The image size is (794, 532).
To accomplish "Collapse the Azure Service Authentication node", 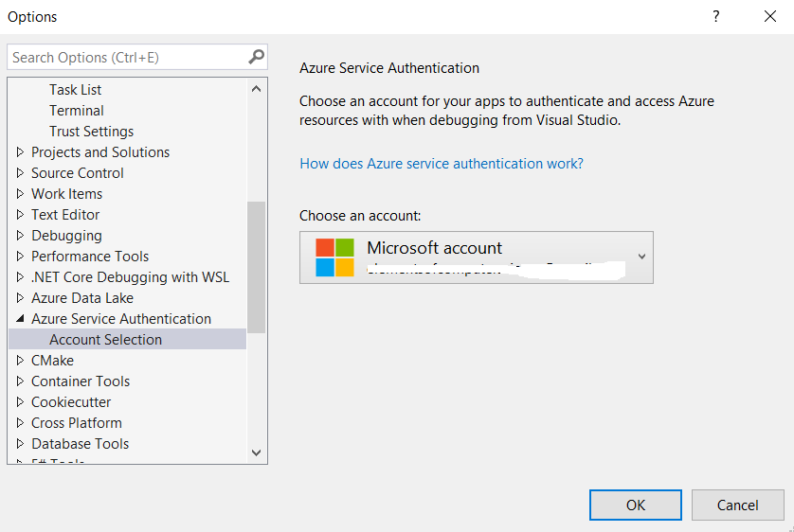I will pyautogui.click(x=20, y=318).
